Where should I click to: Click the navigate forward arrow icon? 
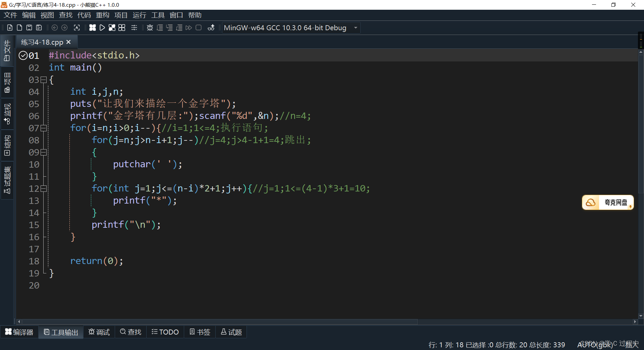pos(64,28)
